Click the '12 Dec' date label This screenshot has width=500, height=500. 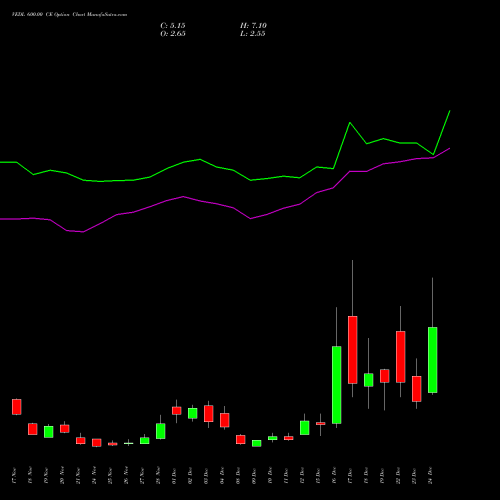[x=302, y=476]
